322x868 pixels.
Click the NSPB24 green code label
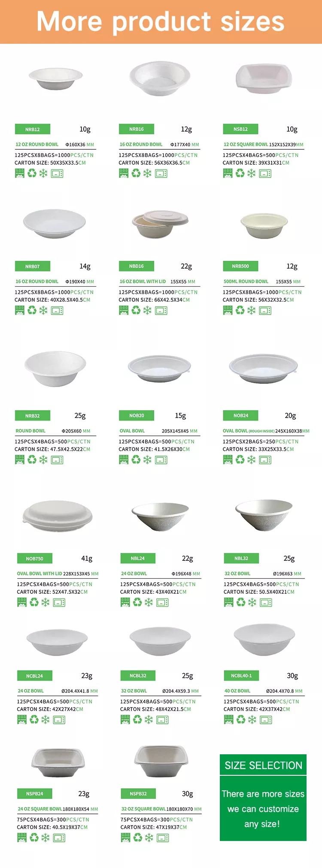(35, 793)
